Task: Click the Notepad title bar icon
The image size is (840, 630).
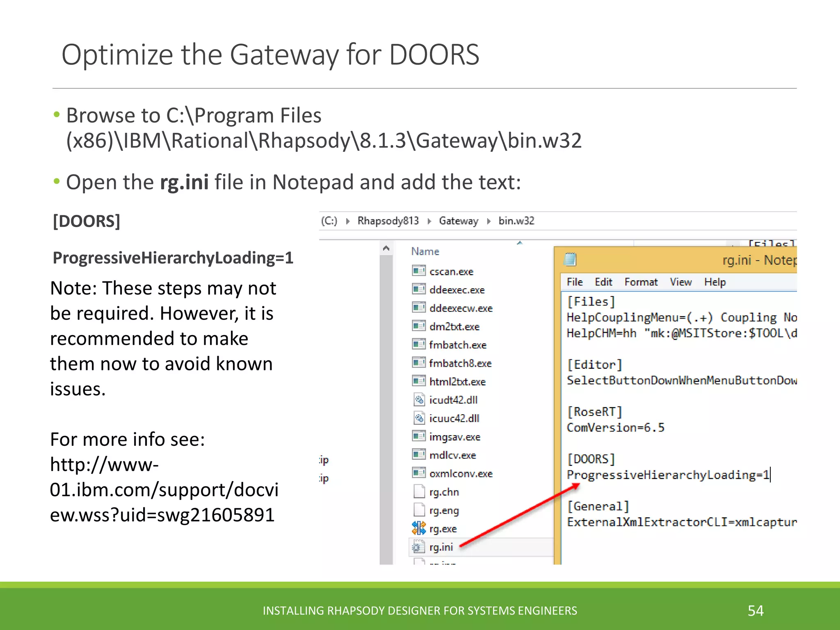Action: [x=570, y=260]
